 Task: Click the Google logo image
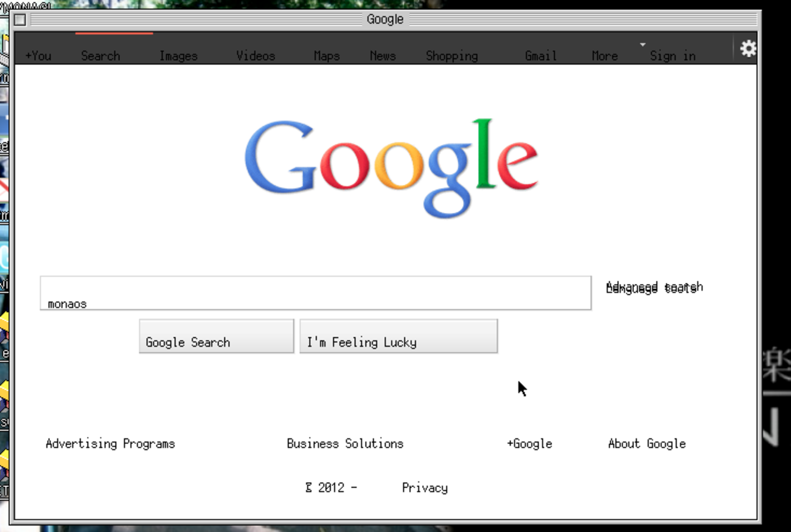pos(391,168)
